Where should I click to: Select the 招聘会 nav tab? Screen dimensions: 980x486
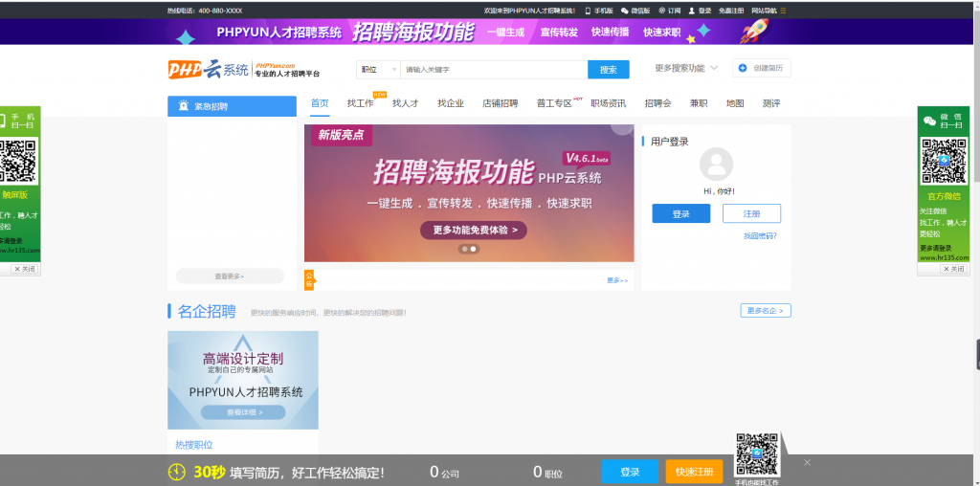point(658,103)
